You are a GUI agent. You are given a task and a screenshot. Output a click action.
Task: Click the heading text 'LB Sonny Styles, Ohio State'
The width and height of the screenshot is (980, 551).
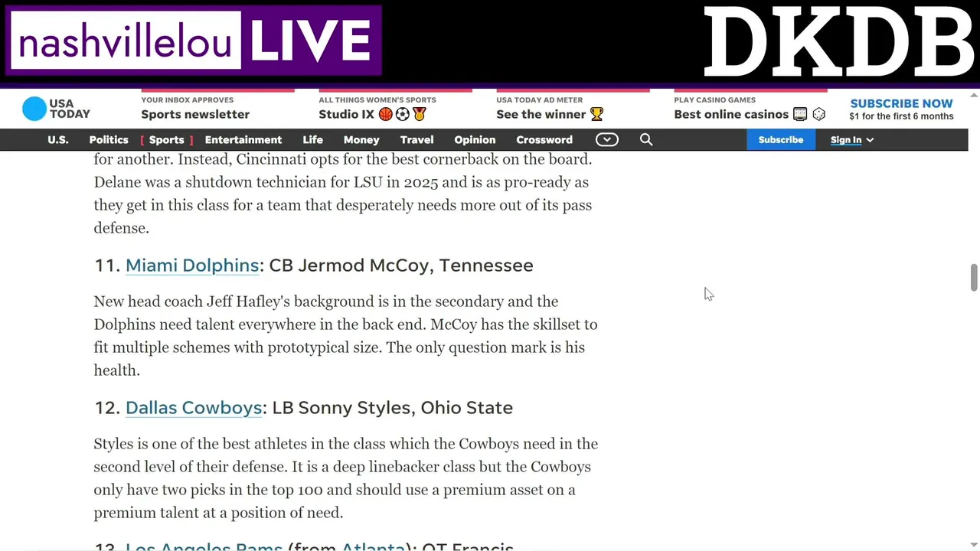(x=393, y=407)
